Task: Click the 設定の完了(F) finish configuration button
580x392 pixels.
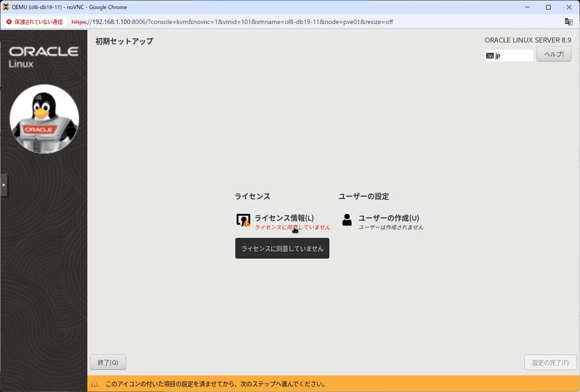Action: (550, 362)
